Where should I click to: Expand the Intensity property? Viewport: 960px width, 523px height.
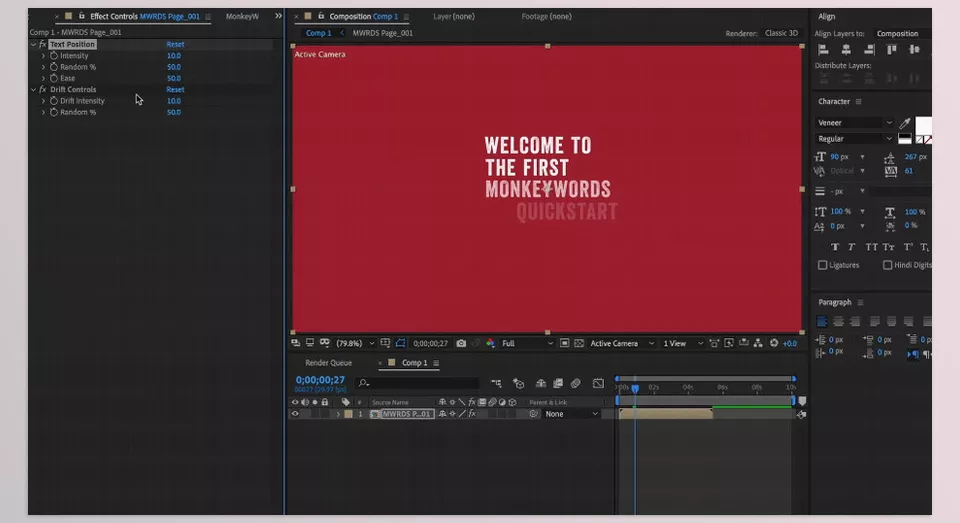43,56
